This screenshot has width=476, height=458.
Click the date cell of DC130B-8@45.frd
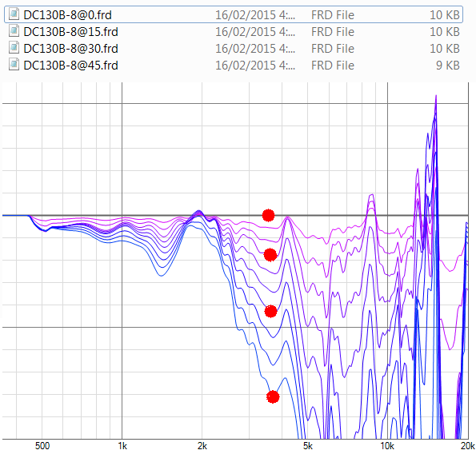pos(255,66)
